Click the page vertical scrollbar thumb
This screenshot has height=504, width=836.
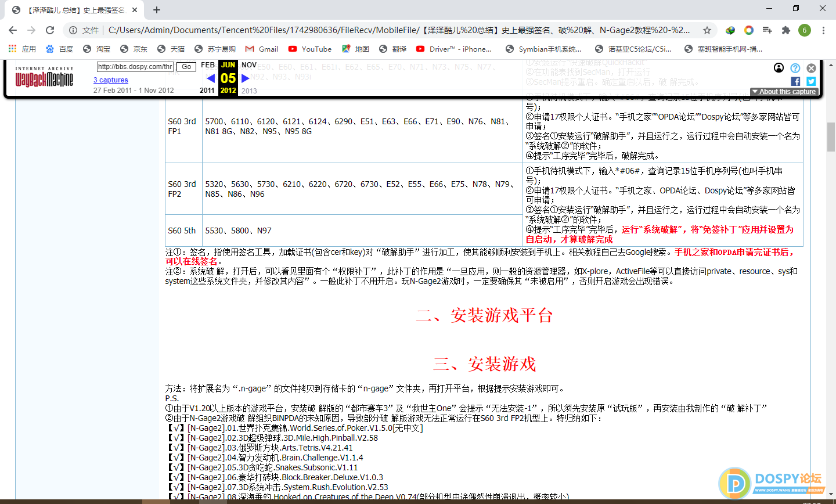pos(831,137)
